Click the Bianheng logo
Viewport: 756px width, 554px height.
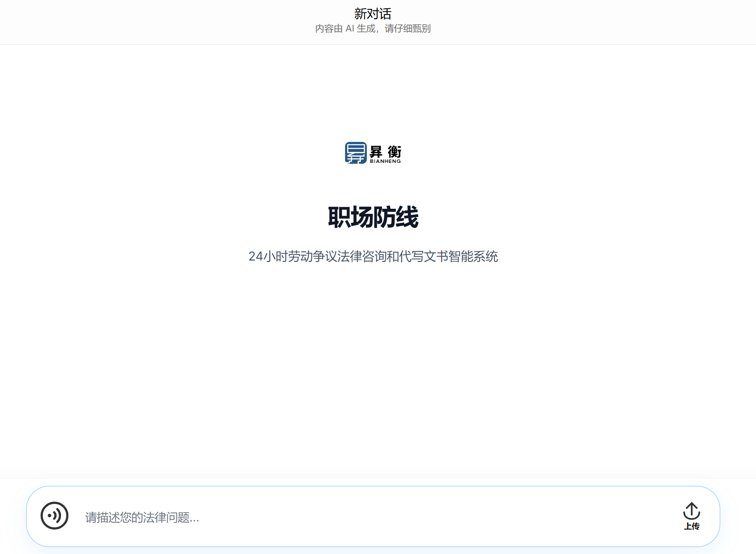click(373, 153)
